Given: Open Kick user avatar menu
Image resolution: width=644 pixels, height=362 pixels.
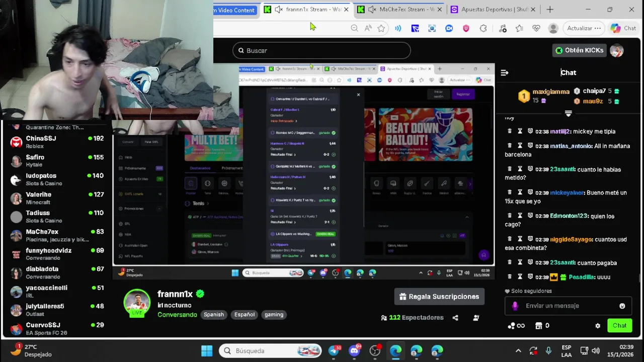Looking at the screenshot, I should (616, 50).
